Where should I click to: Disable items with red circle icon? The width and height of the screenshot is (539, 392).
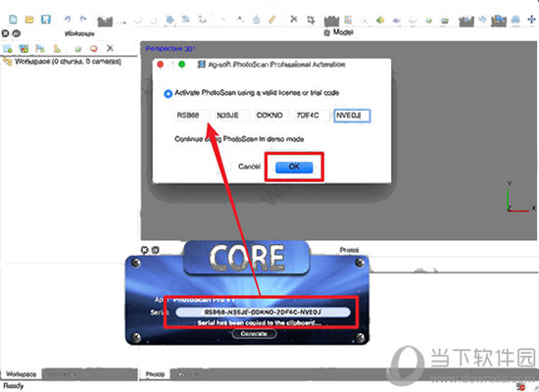93,49
